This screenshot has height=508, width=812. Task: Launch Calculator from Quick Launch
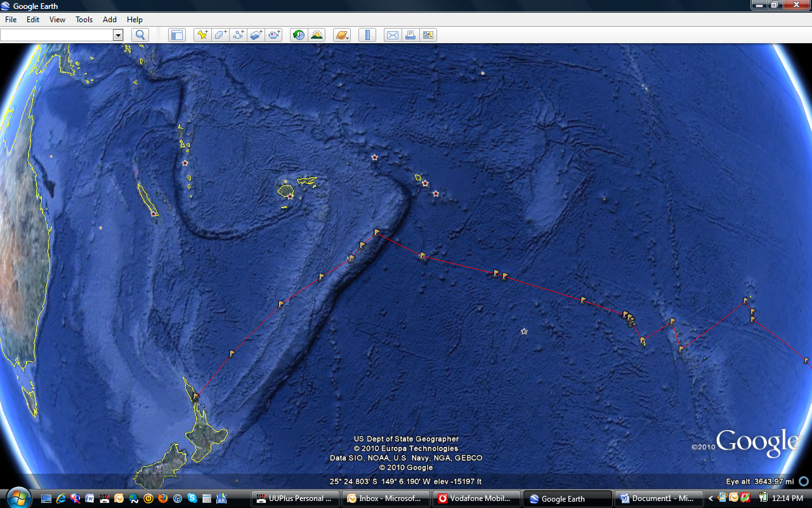tap(207, 498)
